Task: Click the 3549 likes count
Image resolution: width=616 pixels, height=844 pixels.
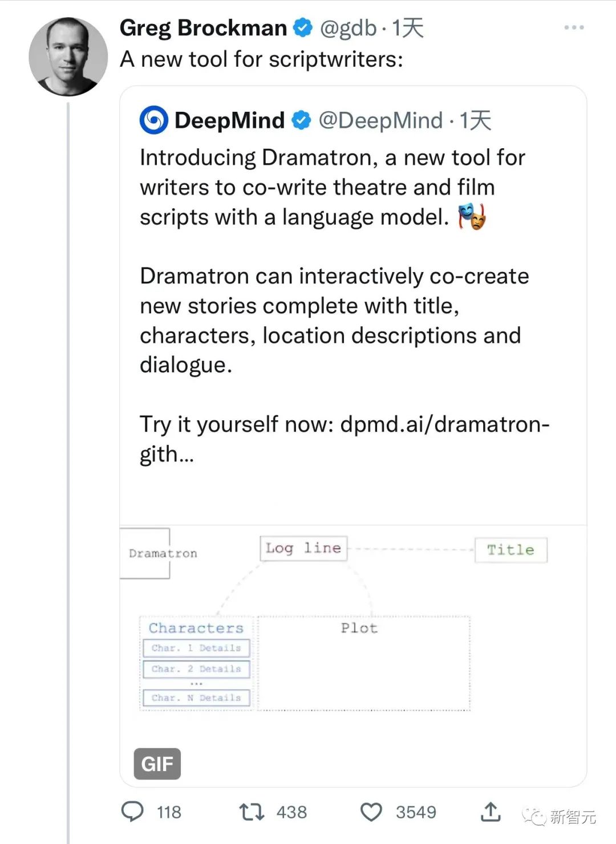Action: point(416,812)
